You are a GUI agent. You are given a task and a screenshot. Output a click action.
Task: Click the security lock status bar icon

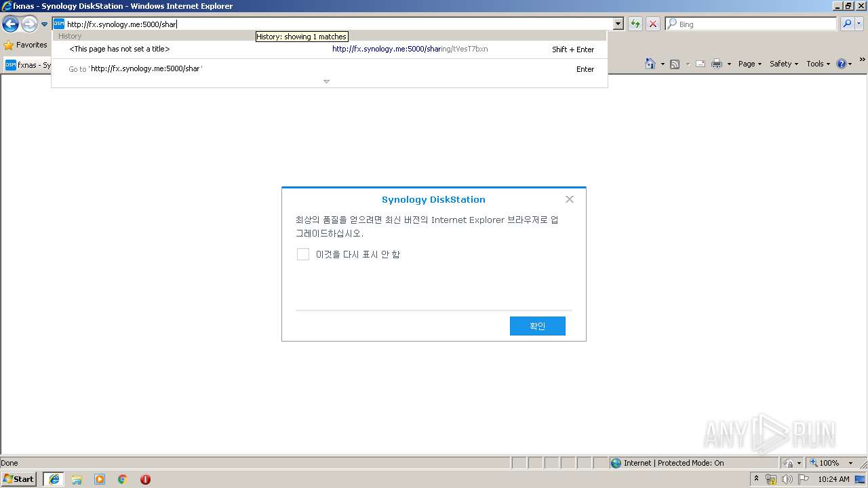789,463
